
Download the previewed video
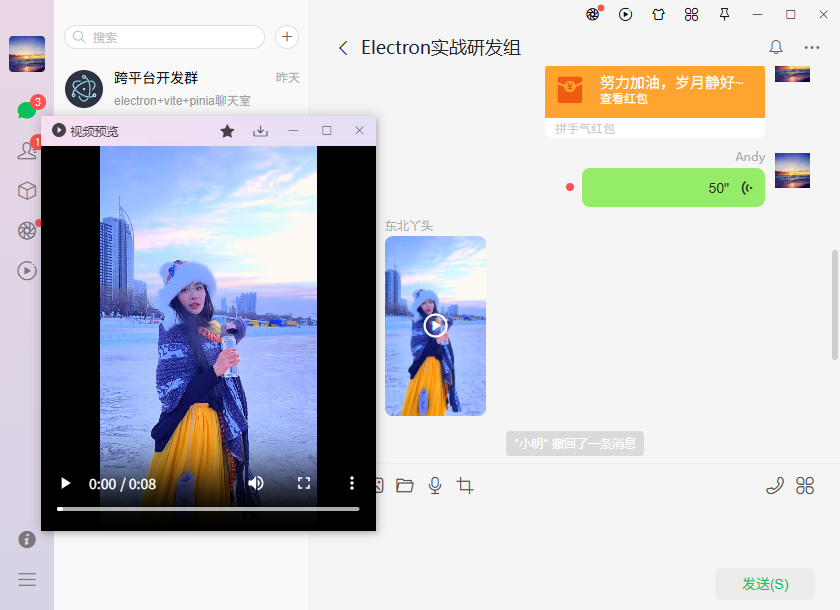coord(260,130)
